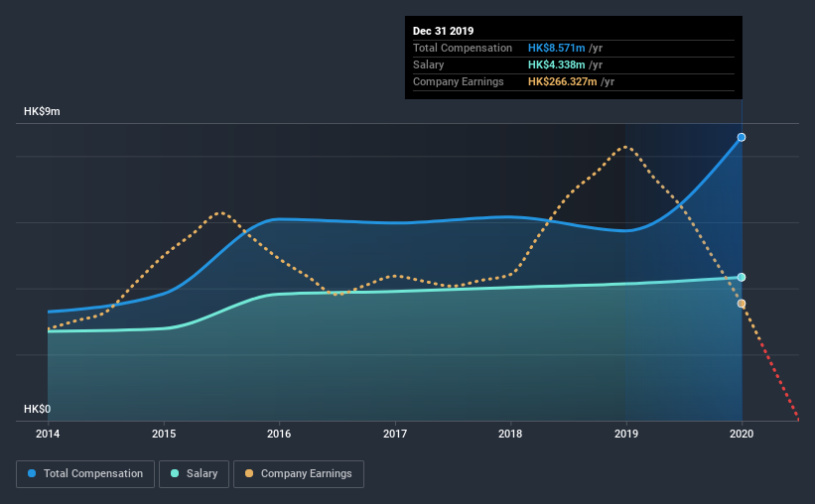This screenshot has width=815, height=504.
Task: Toggle the Total Compensation legend button
Action: click(x=85, y=474)
